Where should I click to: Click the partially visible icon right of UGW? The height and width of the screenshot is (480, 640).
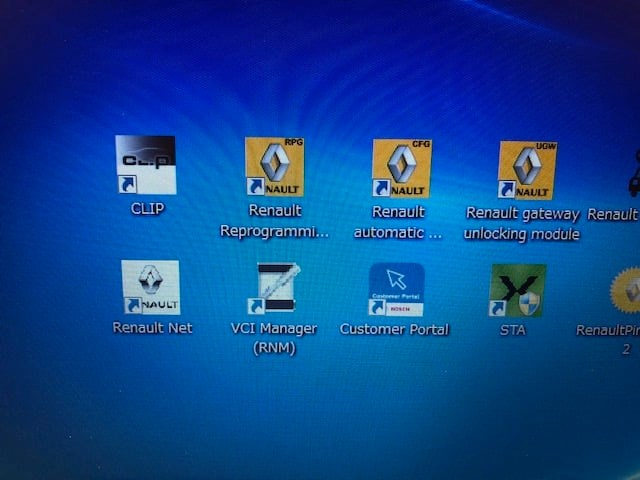click(633, 170)
